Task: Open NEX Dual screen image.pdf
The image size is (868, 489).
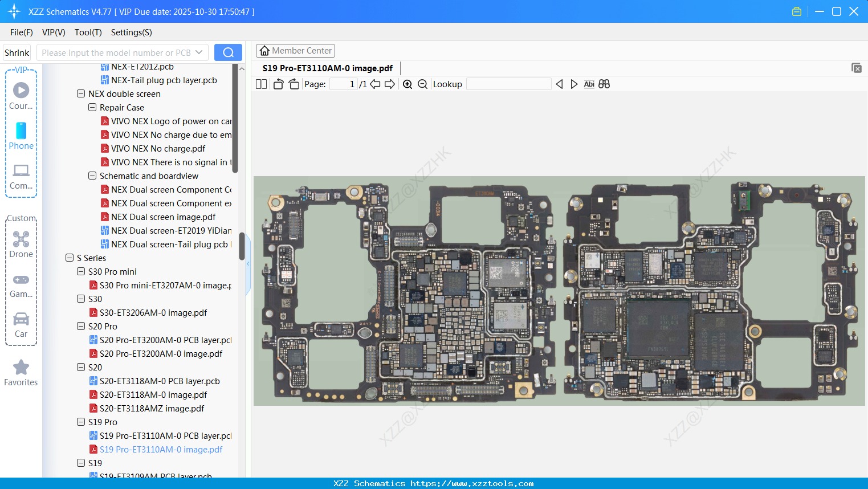Action: click(158, 217)
